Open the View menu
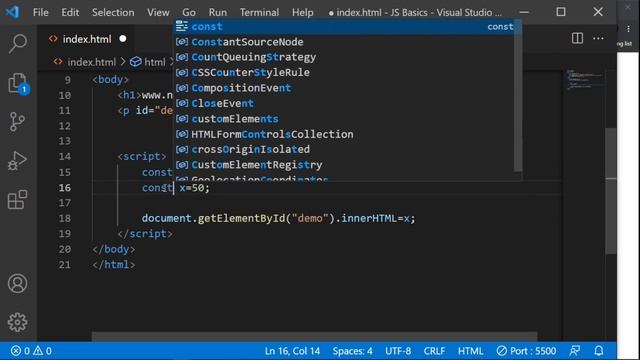Screen dimensions: 640x360 pyautogui.click(x=158, y=12)
